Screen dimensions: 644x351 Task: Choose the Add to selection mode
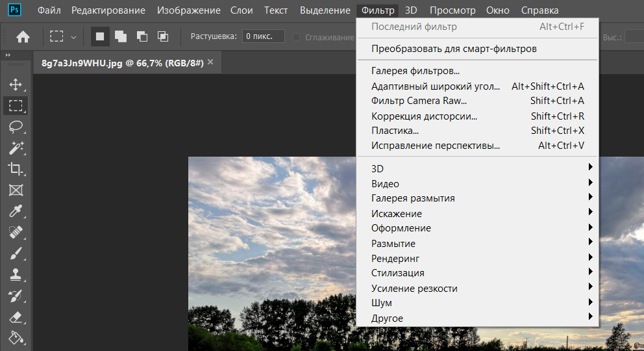click(x=121, y=36)
